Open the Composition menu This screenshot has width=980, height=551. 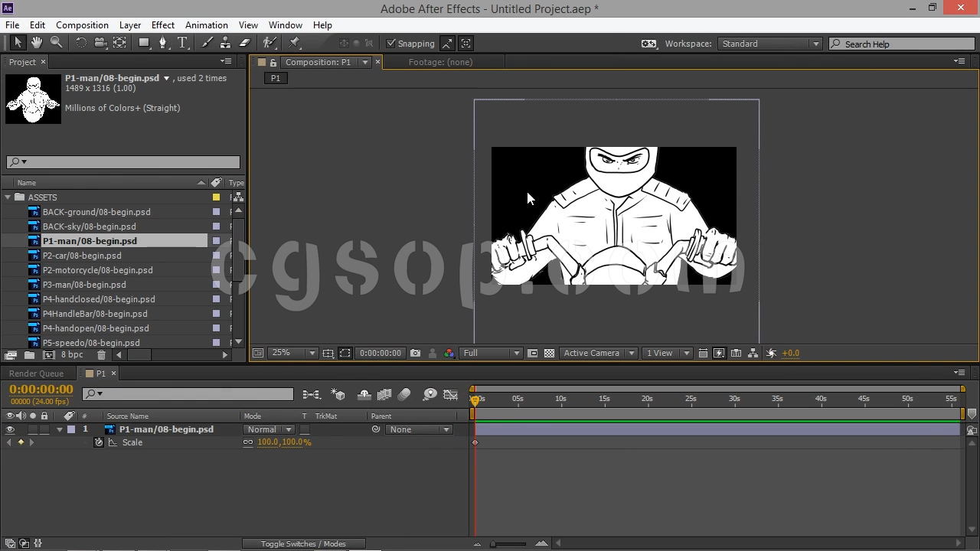pyautogui.click(x=82, y=25)
